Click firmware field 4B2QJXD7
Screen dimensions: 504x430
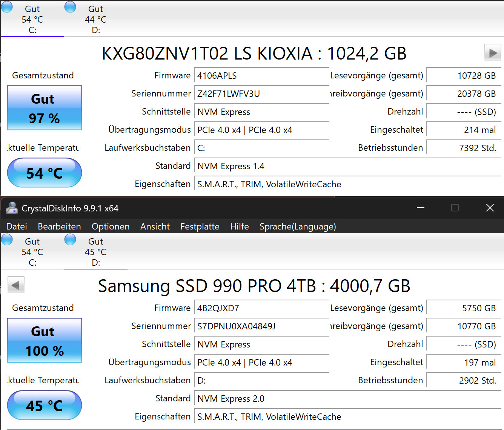pos(261,308)
